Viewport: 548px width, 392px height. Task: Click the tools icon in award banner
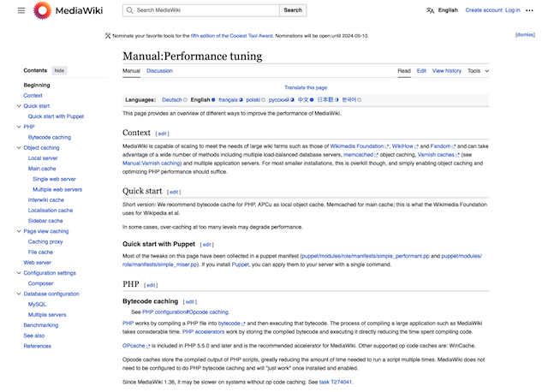107,36
